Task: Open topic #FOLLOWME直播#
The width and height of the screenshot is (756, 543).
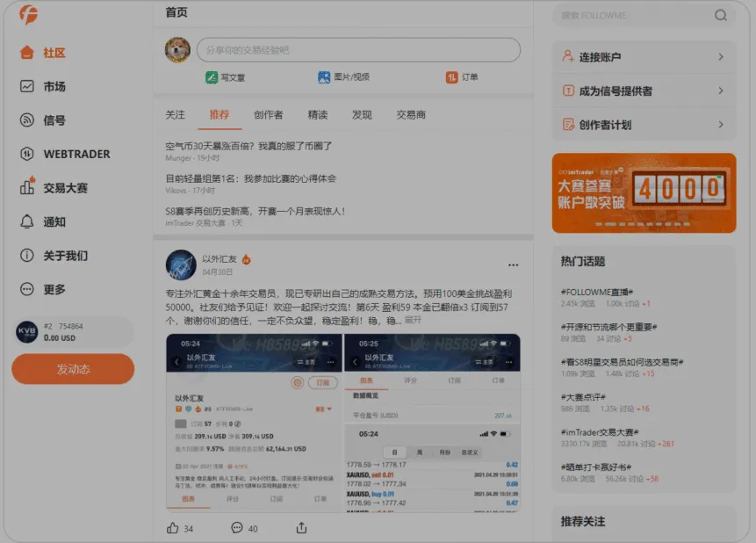Action: point(597,292)
